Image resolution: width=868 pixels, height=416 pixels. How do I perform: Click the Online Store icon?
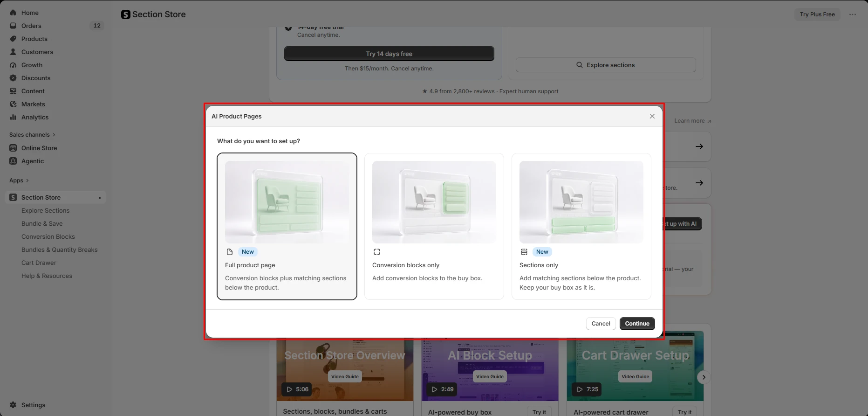pyautogui.click(x=13, y=148)
